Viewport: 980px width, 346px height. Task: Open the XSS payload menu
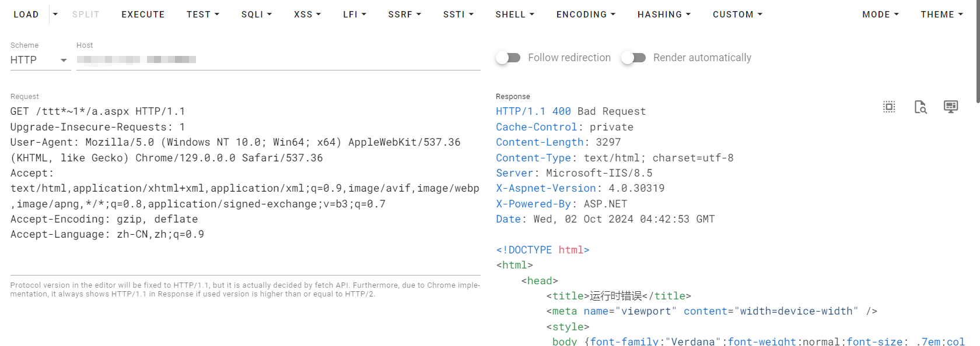click(307, 14)
